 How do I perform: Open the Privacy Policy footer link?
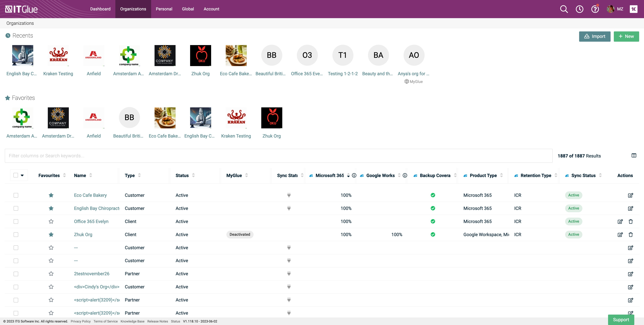tap(80, 321)
